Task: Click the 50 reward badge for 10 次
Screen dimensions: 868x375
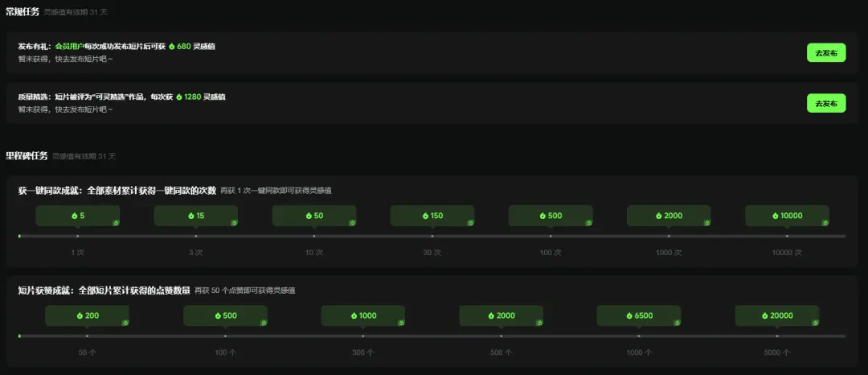Action: 313,216
